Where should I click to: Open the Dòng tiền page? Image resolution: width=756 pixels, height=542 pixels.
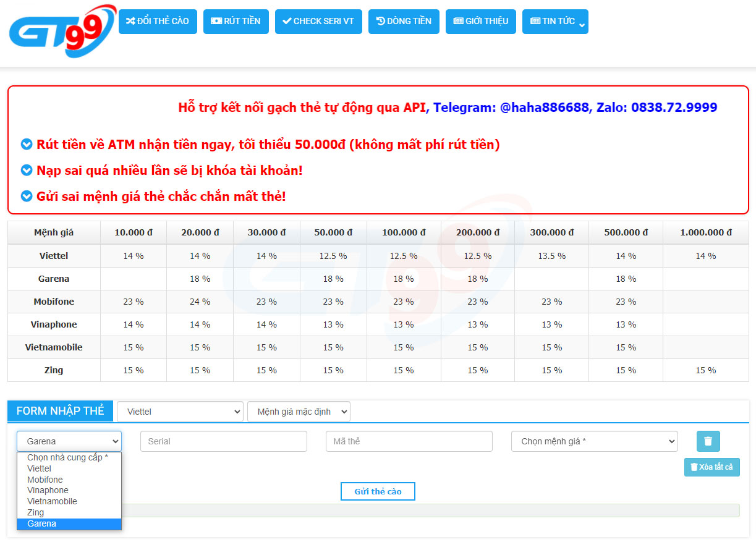click(404, 22)
